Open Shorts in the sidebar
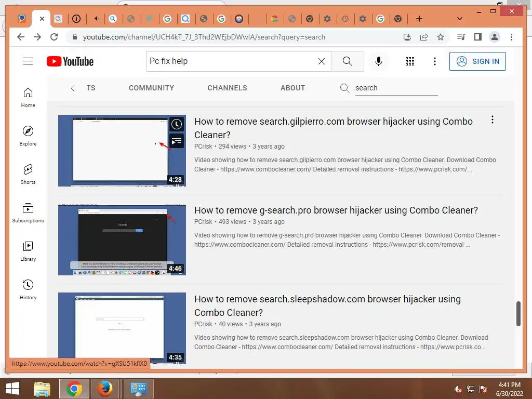 (x=28, y=175)
